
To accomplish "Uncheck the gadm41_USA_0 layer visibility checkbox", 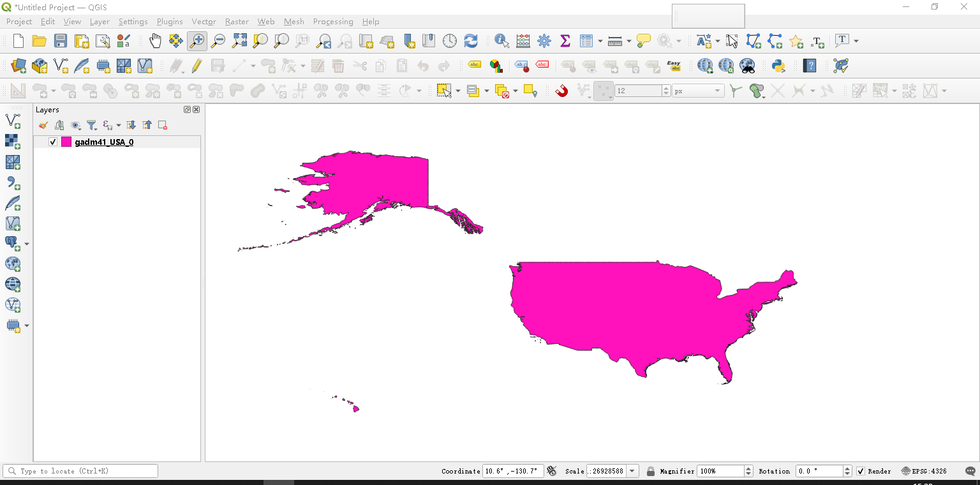I will pyautogui.click(x=53, y=142).
